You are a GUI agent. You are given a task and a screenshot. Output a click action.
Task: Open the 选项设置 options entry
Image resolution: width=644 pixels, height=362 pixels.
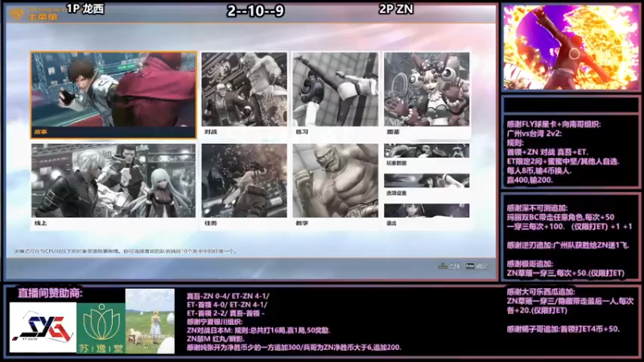point(427,185)
